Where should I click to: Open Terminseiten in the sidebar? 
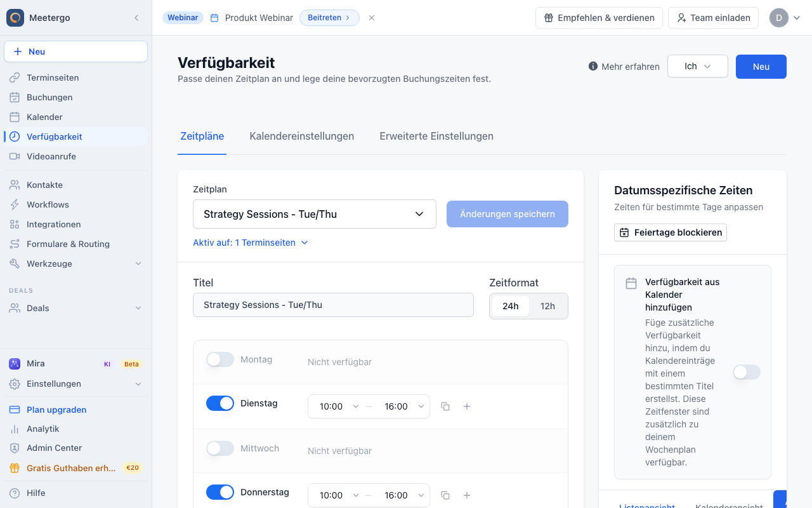[x=76, y=77]
